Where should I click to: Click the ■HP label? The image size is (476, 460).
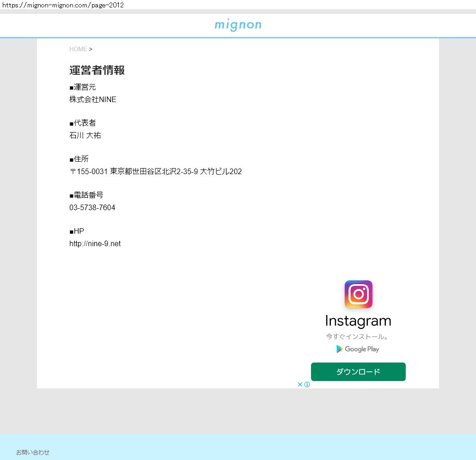point(77,231)
